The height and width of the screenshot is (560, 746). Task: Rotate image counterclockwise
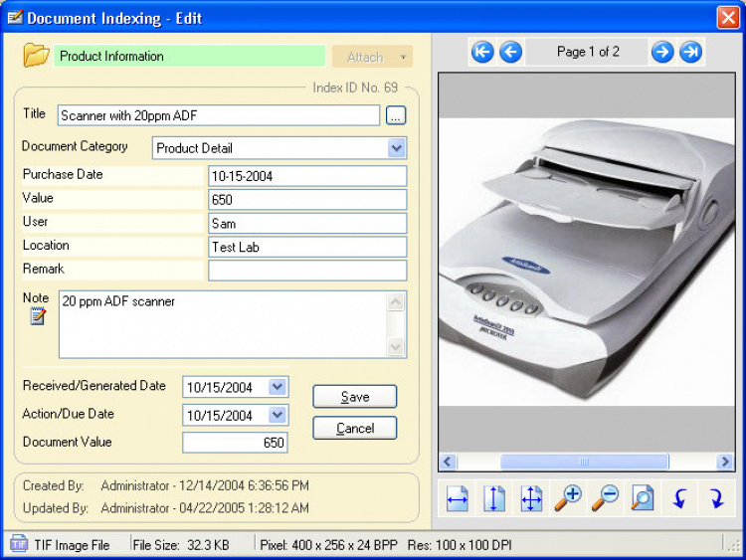click(x=679, y=498)
